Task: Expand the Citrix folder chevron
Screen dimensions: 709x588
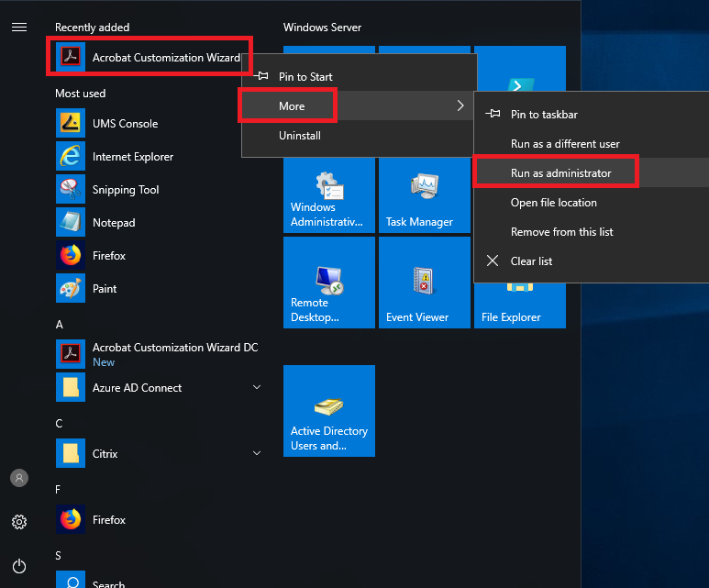Action: [257, 454]
